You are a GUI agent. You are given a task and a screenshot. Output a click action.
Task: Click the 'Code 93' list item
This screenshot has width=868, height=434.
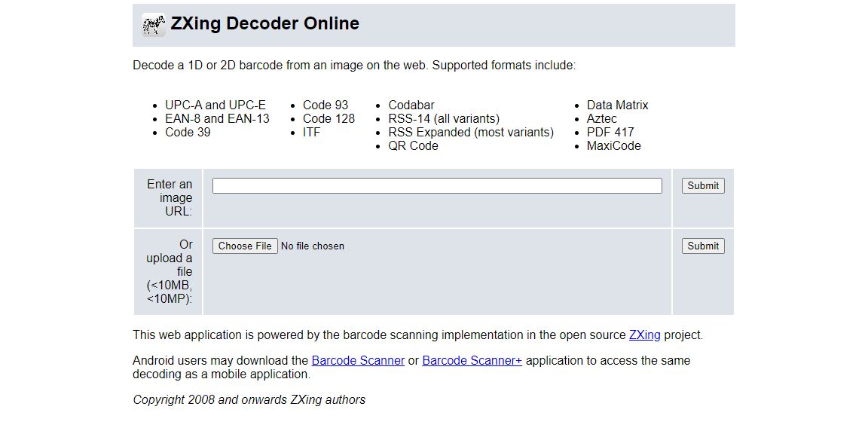[325, 105]
